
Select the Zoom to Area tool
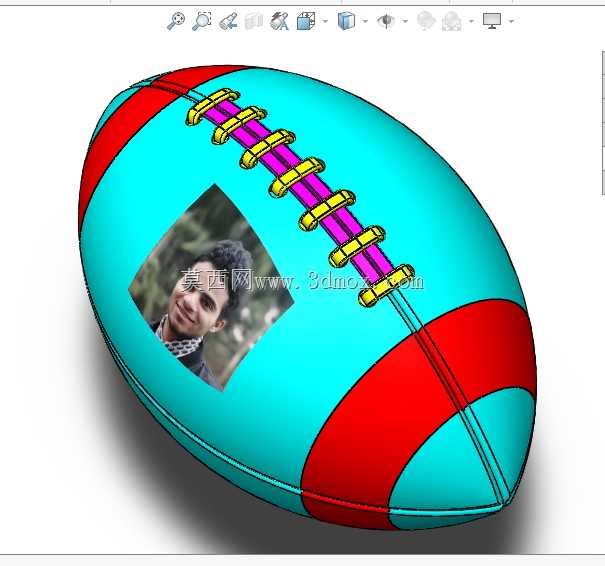[x=202, y=20]
